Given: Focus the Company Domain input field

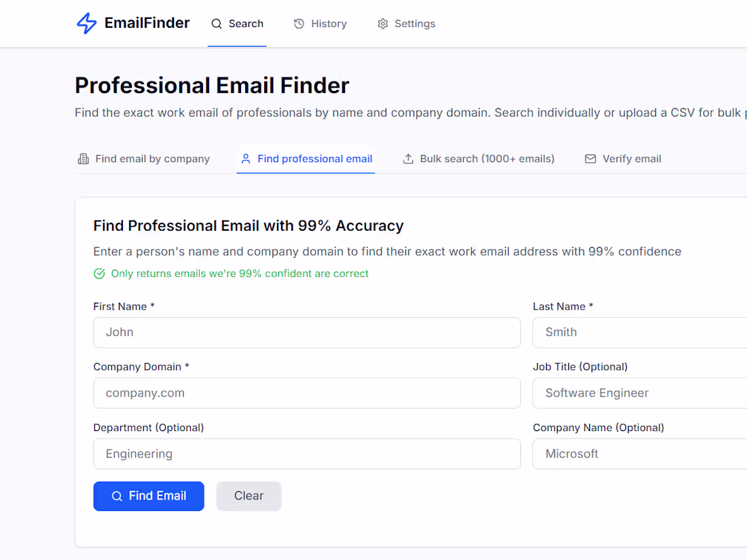Looking at the screenshot, I should pos(307,393).
